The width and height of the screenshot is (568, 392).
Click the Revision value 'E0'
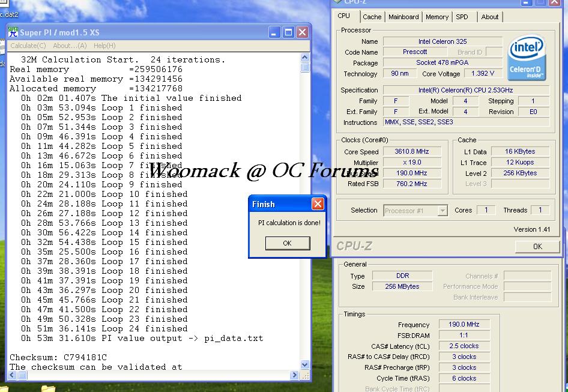pos(534,112)
